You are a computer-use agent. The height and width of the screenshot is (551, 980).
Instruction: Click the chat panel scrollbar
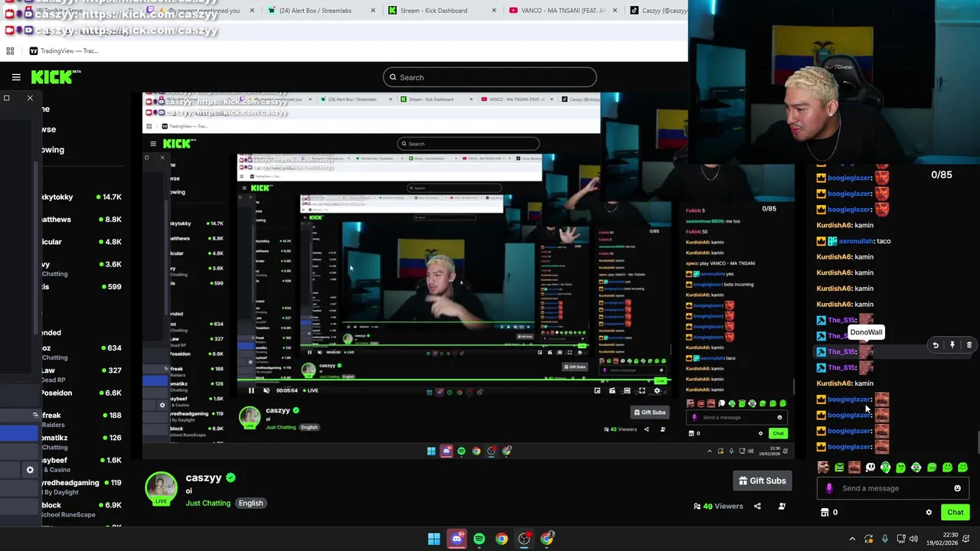click(978, 442)
